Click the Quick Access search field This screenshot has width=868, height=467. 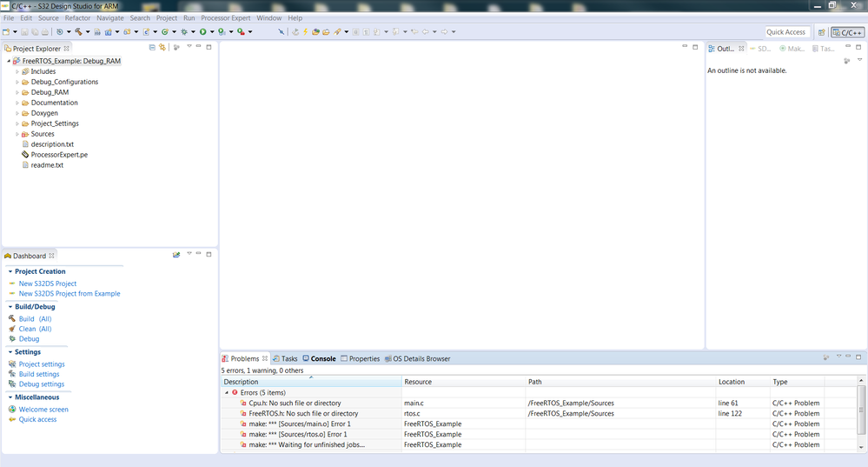[787, 32]
